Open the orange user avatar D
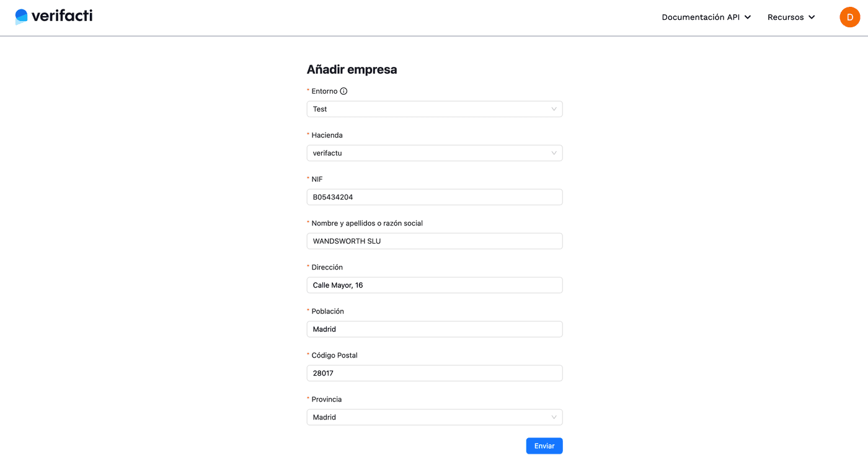 pyautogui.click(x=849, y=17)
